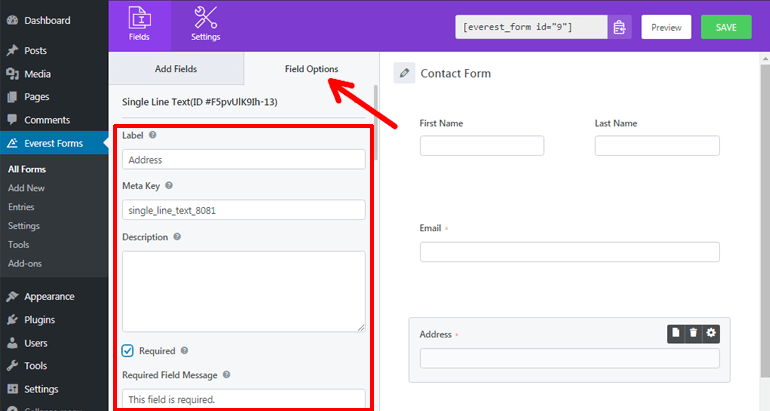The height and width of the screenshot is (411, 770).
Task: Click the WordPress Settings sliders icon in the sidebar
Action: (12, 389)
